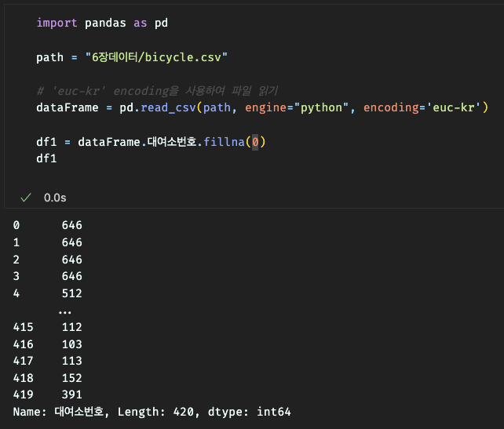Click 'dtype: int64' in the output footer
Image resolution: width=504 pixels, height=429 pixels.
[x=250, y=412]
